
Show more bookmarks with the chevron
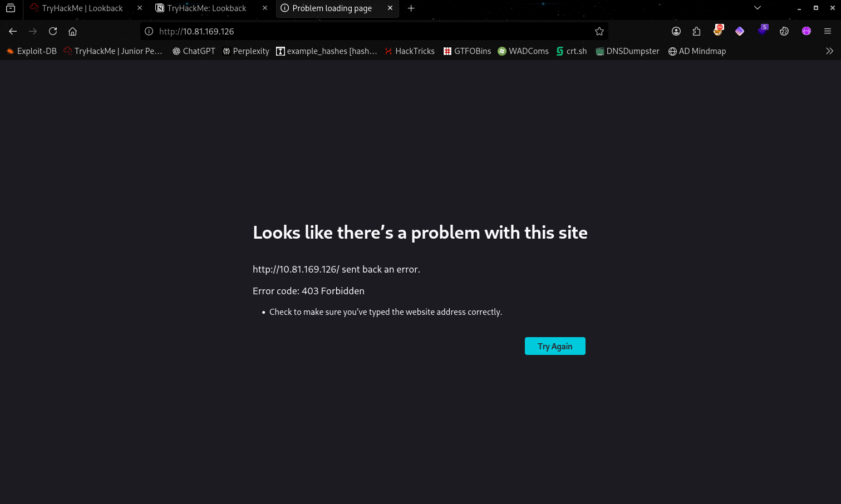click(x=829, y=51)
